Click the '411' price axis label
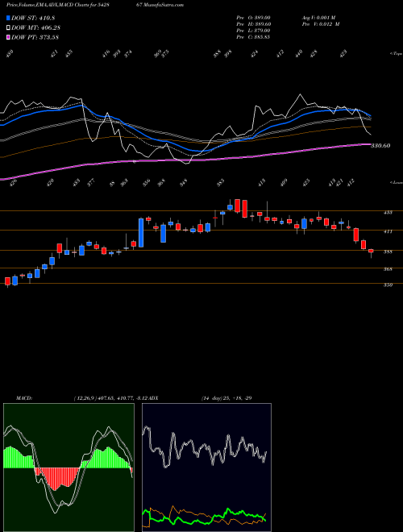 [388, 231]
